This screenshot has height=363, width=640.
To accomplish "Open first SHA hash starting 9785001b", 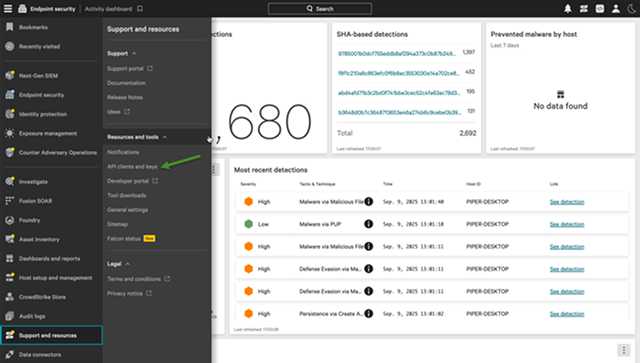I will click(397, 53).
